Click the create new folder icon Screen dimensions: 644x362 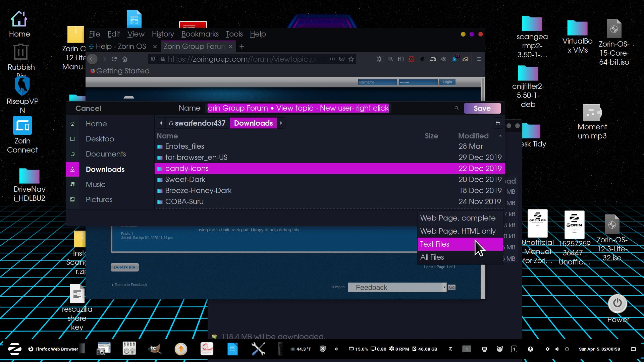coord(498,123)
